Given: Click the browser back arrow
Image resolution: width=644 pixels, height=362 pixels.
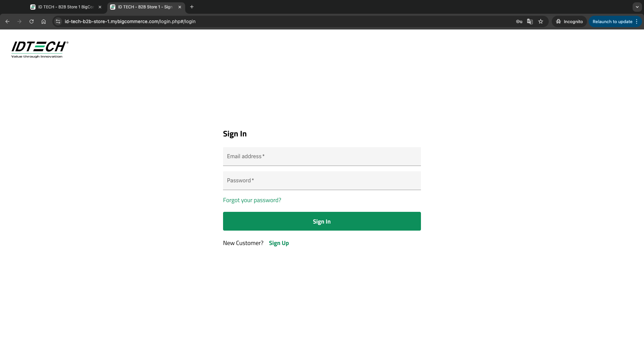Looking at the screenshot, I should pyautogui.click(x=7, y=21).
